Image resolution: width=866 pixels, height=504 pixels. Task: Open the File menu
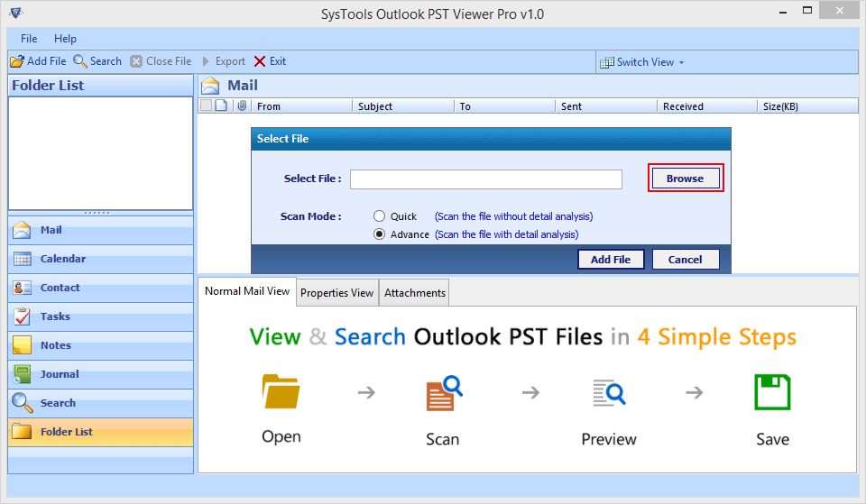click(29, 39)
